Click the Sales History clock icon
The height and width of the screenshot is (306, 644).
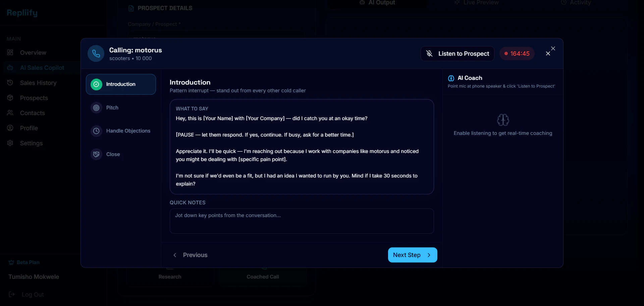[10, 83]
